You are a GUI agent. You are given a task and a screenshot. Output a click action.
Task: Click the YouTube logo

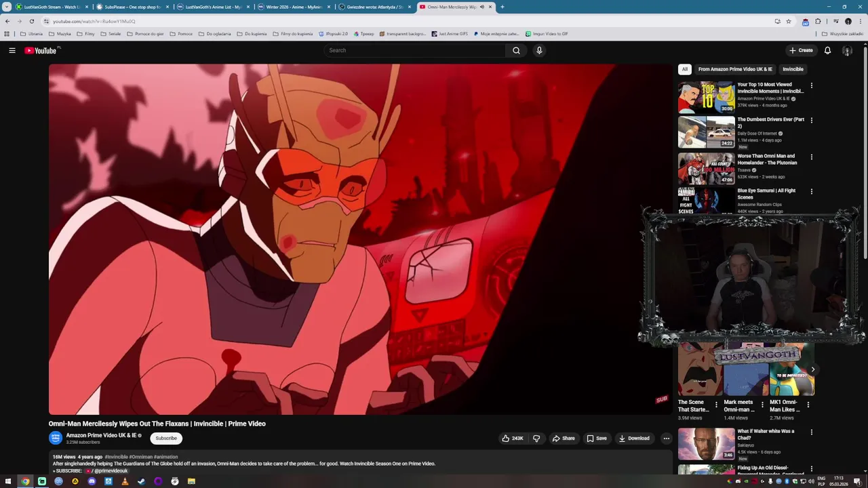pyautogui.click(x=42, y=50)
